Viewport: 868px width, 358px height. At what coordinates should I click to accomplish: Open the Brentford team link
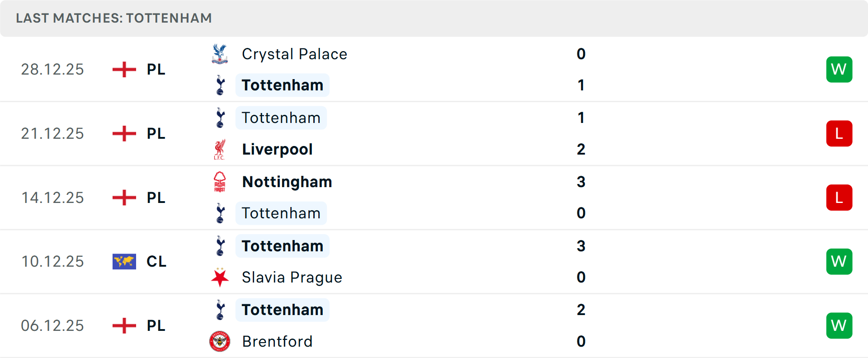(277, 341)
